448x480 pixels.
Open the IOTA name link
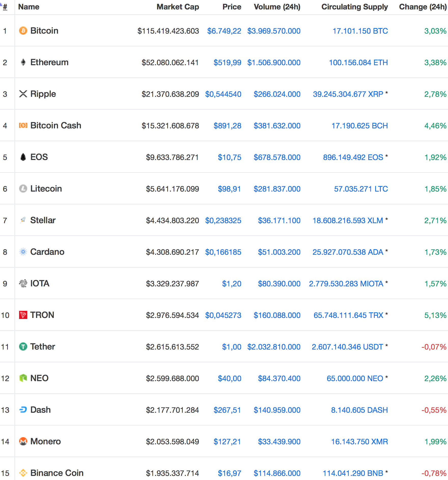[40, 284]
